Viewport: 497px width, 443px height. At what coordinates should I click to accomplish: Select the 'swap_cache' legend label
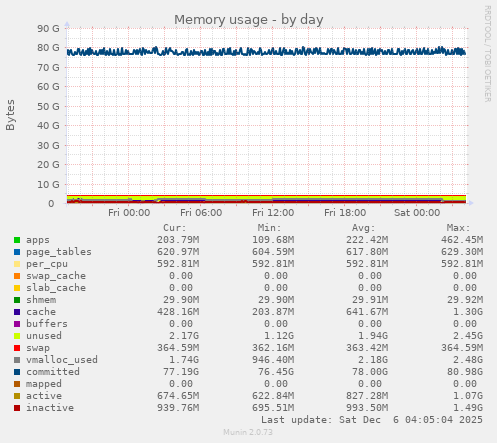click(x=56, y=276)
